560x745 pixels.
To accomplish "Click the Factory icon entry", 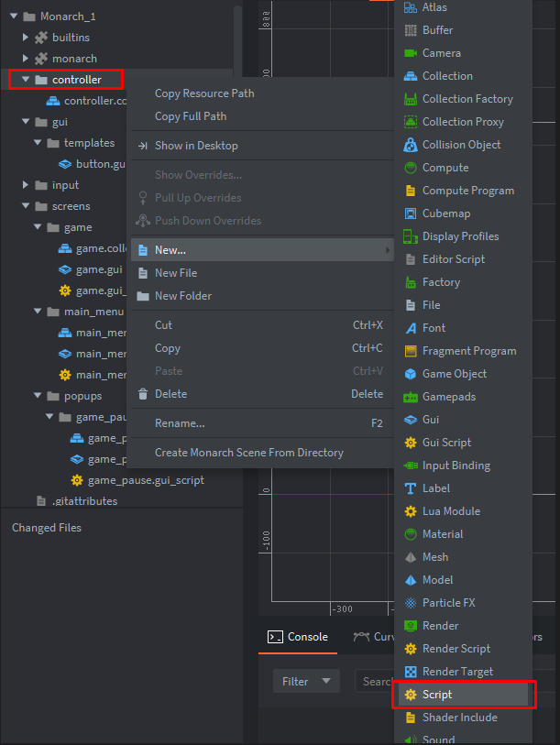I will (x=410, y=282).
